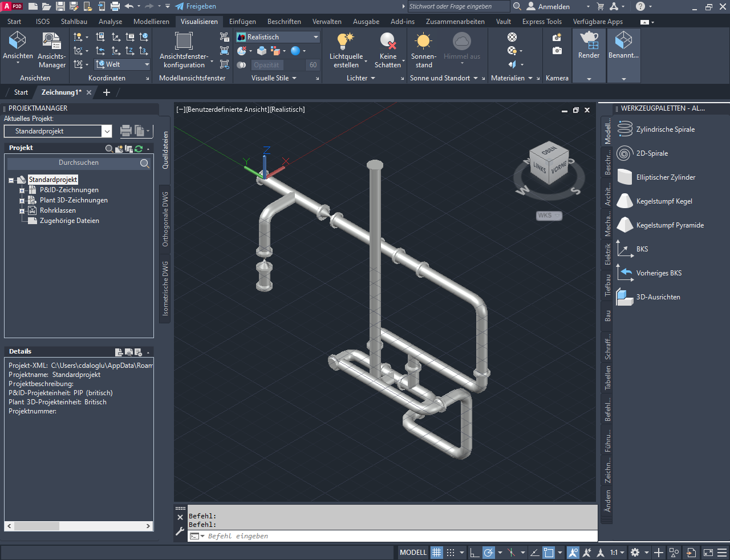Click the Details panel horizontal scrollbar
This screenshot has width=730, height=560.
79,526
